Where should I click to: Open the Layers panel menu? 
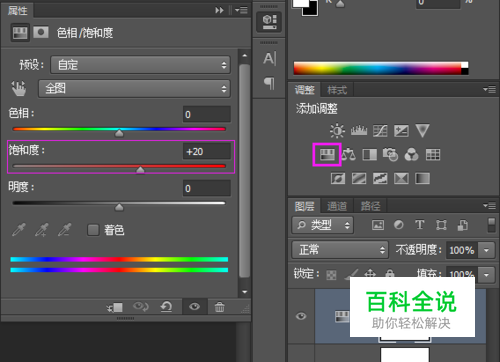[x=489, y=206]
